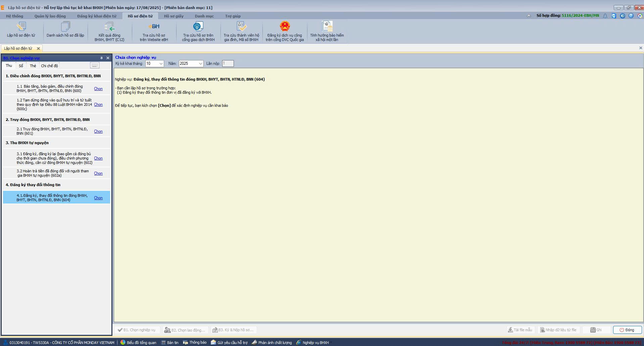The image size is (644, 346).
Task: Click the notification bell icon
Action: pos(605,16)
